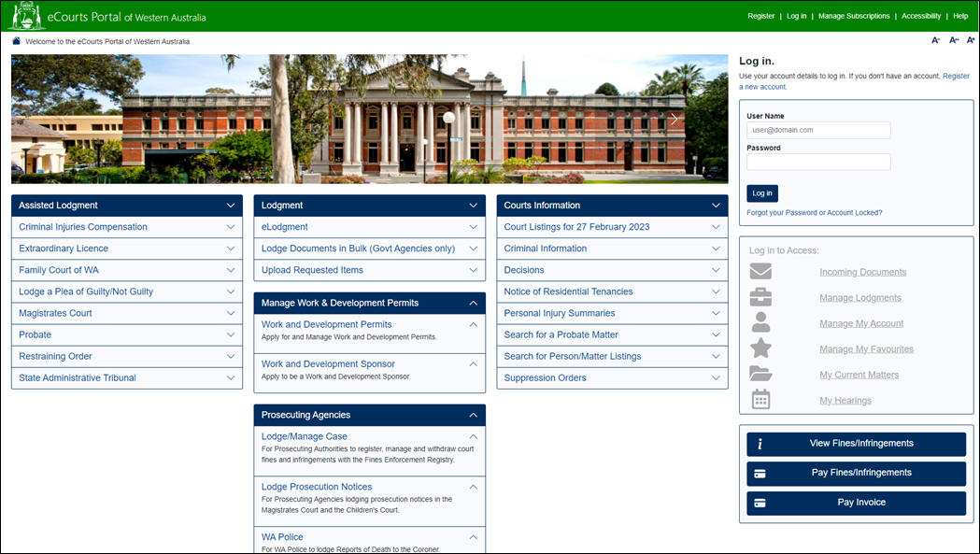Toggle the Courts Information panel header

[613, 206]
